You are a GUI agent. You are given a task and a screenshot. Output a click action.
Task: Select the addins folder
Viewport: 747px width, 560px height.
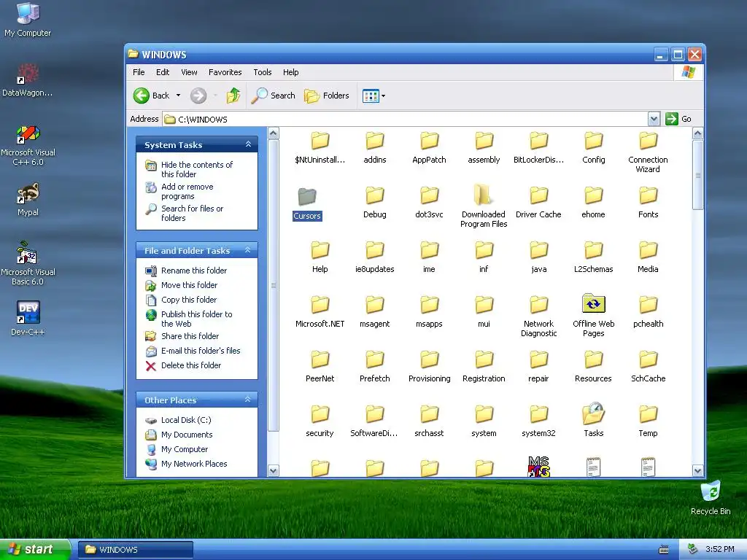coord(374,147)
